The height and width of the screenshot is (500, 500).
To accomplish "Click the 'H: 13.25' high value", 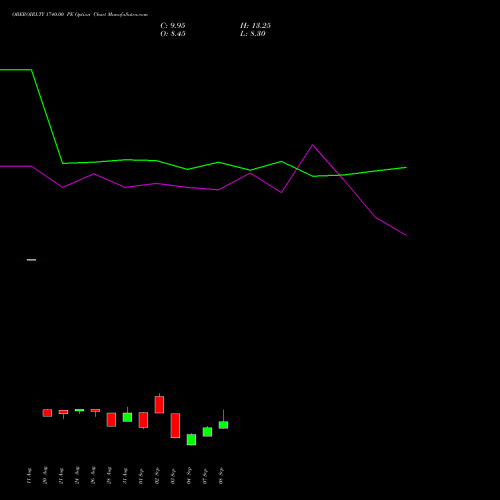I will coord(255,26).
